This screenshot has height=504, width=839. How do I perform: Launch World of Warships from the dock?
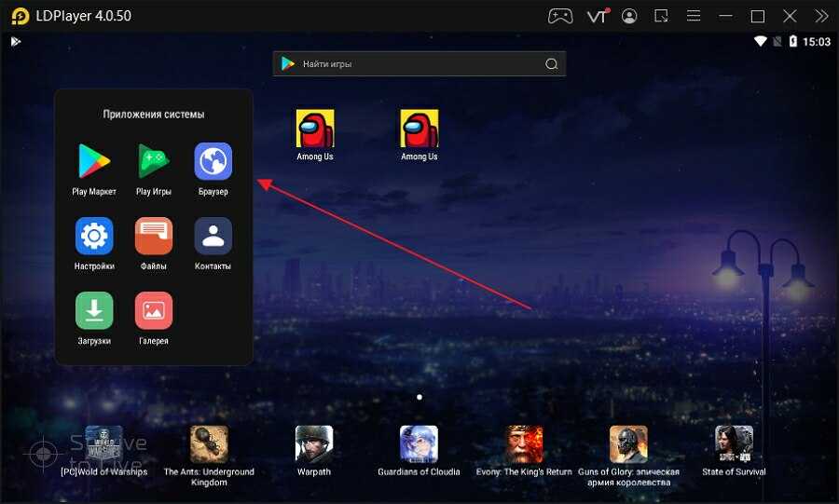104,444
